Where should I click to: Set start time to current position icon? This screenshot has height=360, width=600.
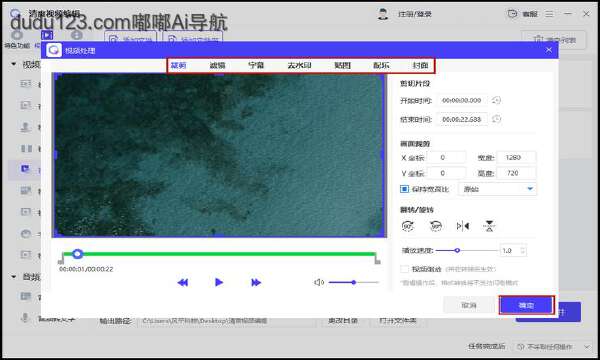click(x=496, y=100)
